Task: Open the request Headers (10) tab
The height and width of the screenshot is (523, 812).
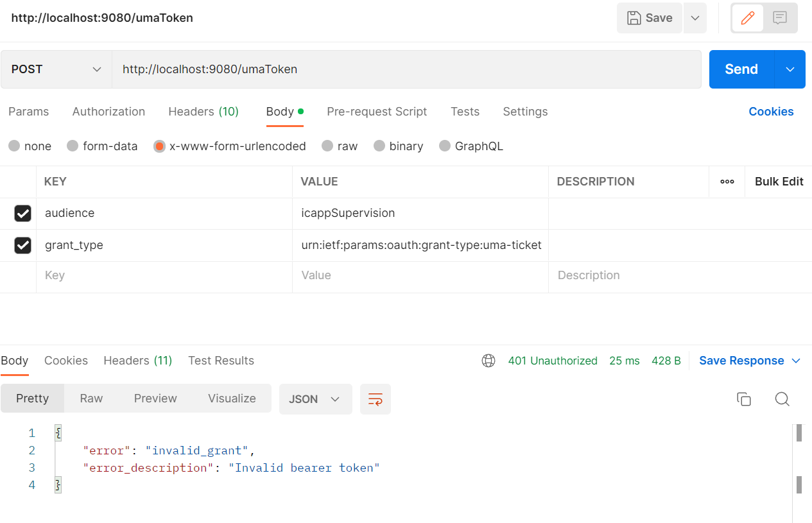Action: pos(203,112)
